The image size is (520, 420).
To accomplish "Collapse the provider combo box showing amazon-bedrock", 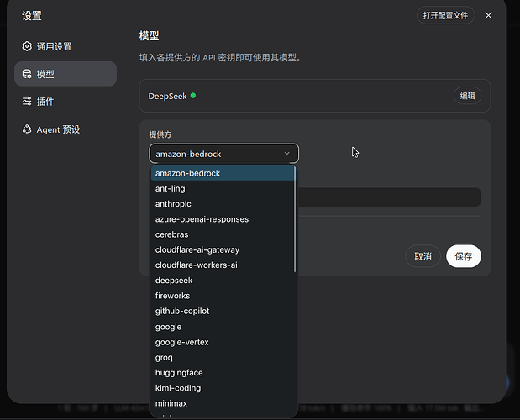I will (223, 154).
